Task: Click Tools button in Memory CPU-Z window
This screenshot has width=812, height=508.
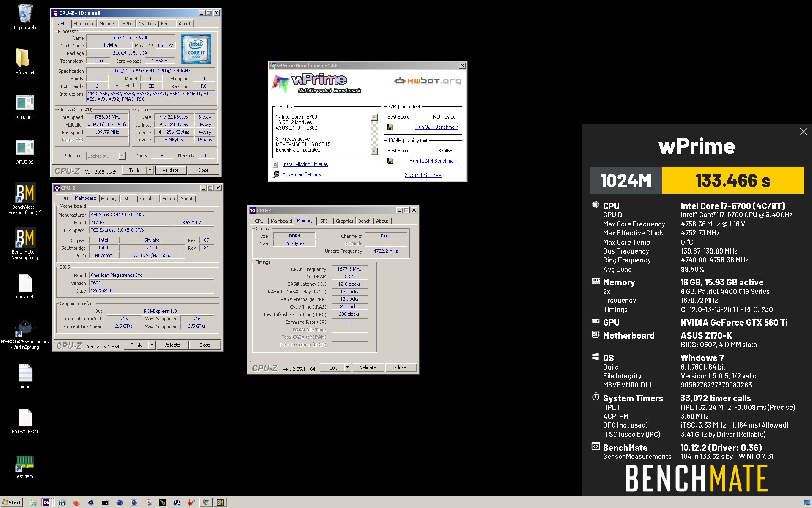Action: pos(332,367)
